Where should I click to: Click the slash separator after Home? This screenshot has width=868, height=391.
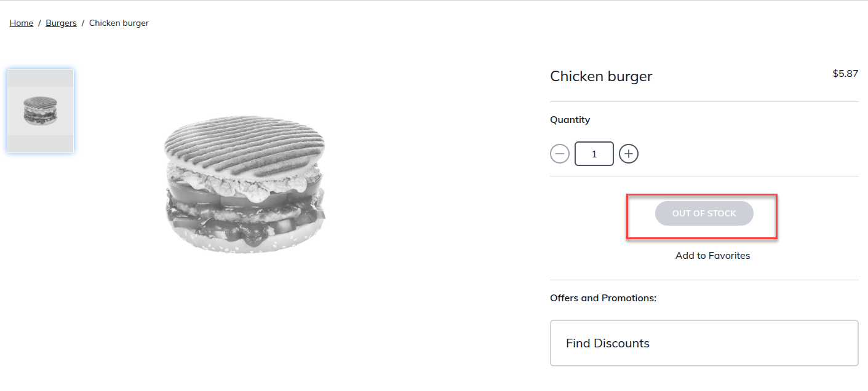[x=39, y=23]
